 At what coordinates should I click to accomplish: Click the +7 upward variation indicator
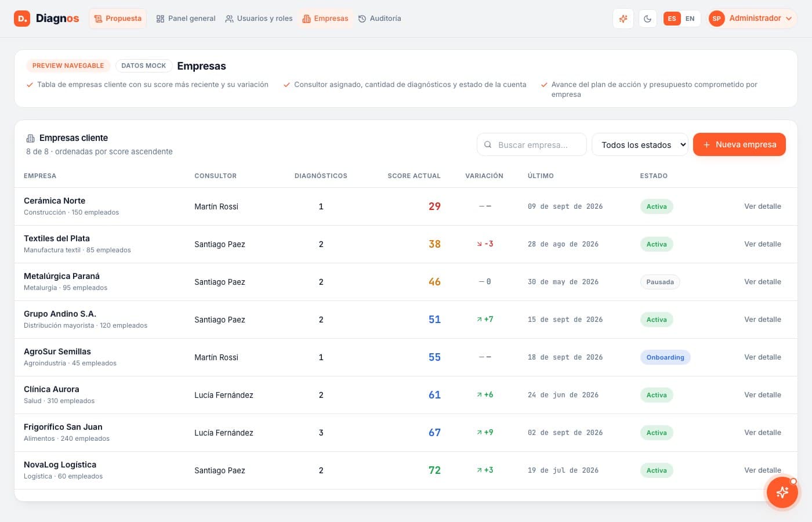485,320
